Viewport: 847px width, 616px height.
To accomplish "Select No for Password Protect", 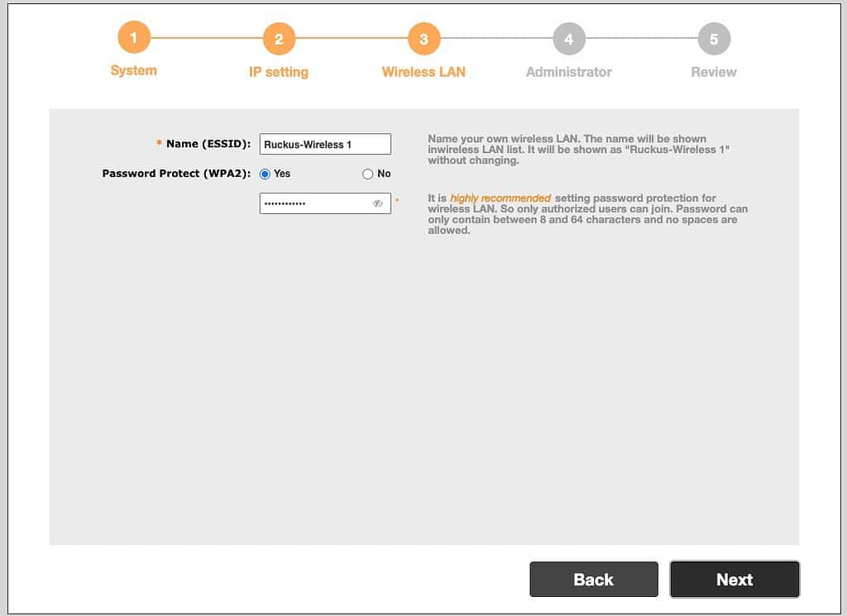I will point(368,174).
